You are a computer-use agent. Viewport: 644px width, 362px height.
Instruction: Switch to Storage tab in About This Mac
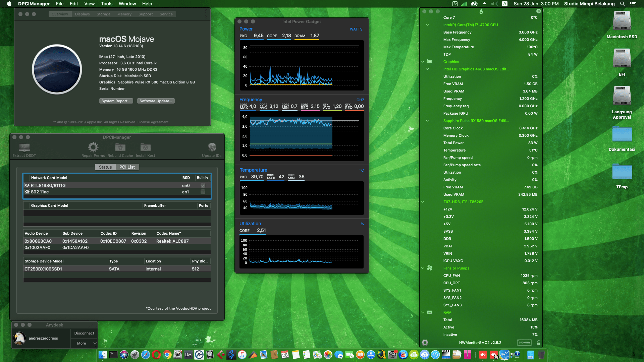[x=103, y=14]
